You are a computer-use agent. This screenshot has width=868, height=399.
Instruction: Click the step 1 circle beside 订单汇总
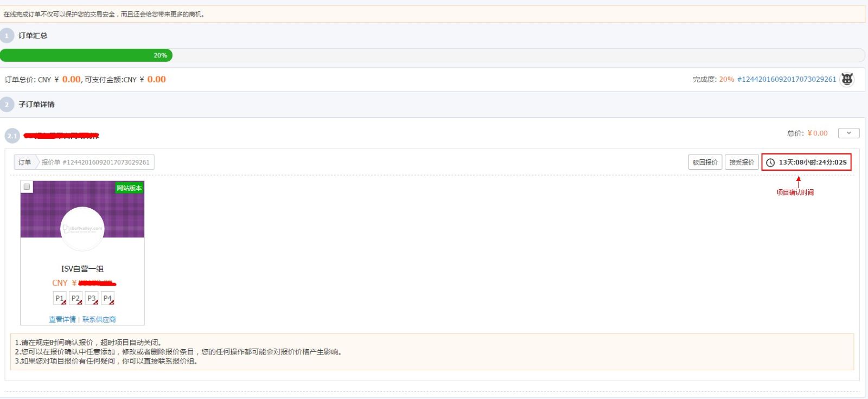pos(7,36)
